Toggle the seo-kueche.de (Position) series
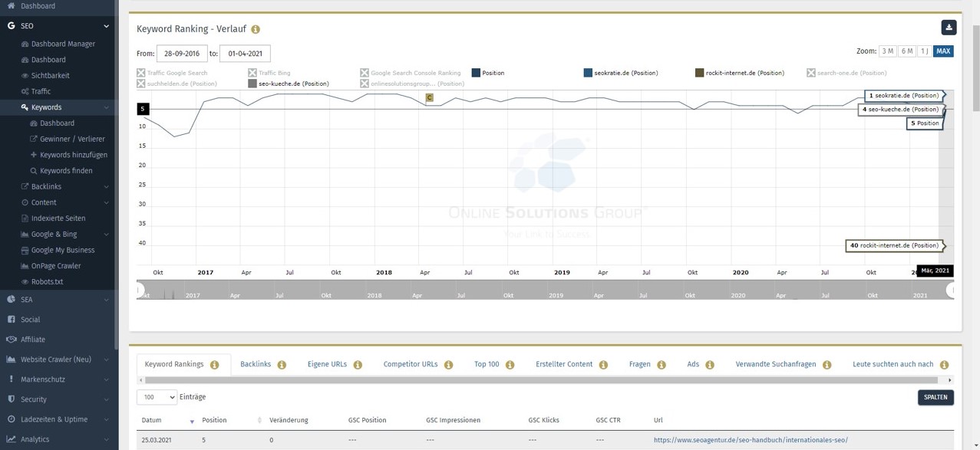This screenshot has width=980, height=450. coord(289,84)
